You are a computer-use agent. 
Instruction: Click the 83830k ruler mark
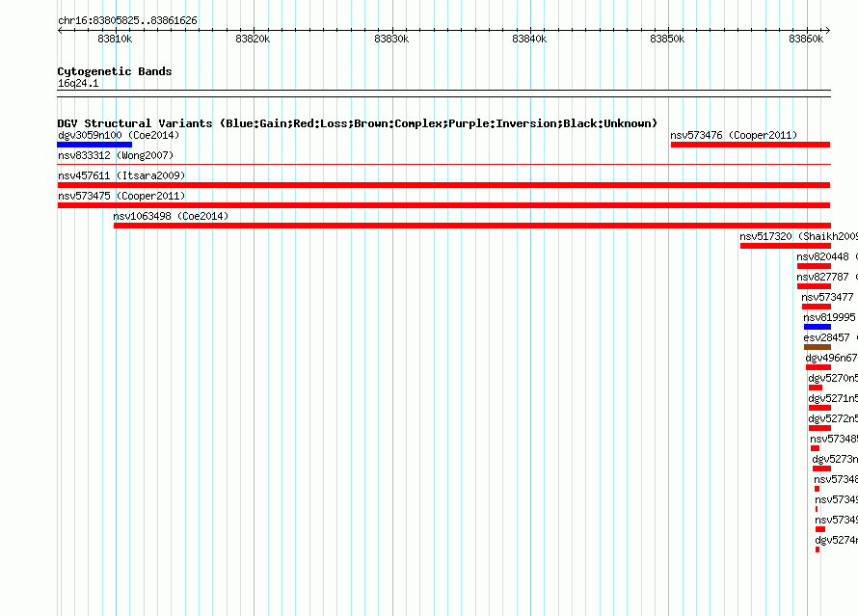[391, 39]
